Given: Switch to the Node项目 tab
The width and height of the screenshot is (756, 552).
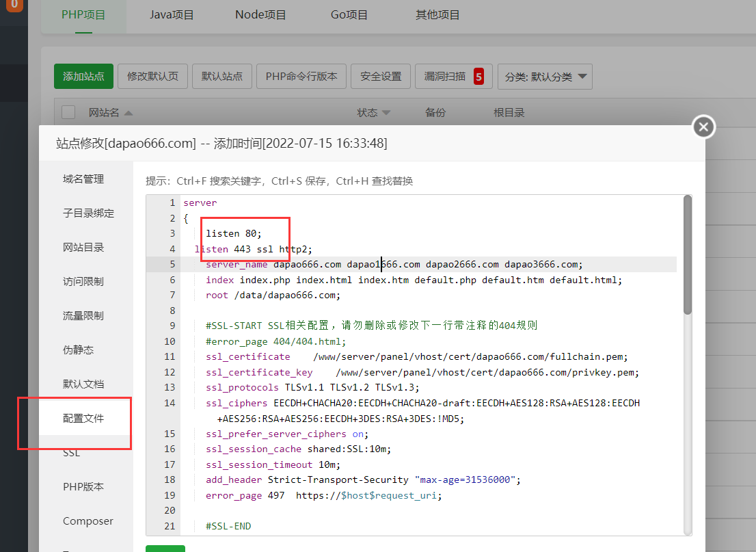Looking at the screenshot, I should point(260,14).
